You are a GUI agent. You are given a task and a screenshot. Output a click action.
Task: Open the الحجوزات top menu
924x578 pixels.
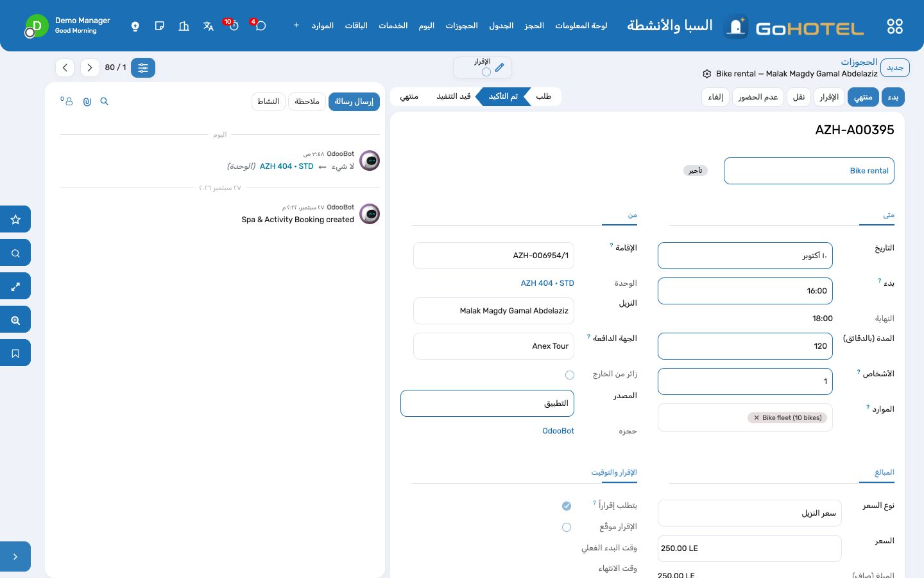point(461,26)
